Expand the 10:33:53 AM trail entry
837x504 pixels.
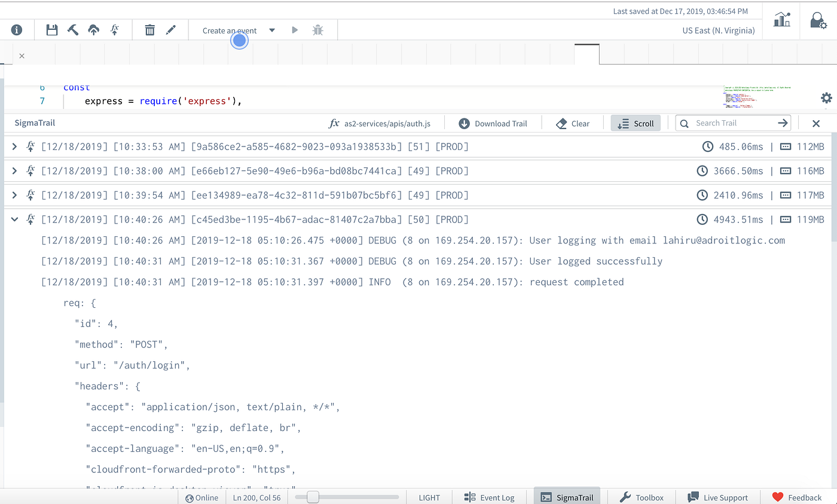click(14, 146)
